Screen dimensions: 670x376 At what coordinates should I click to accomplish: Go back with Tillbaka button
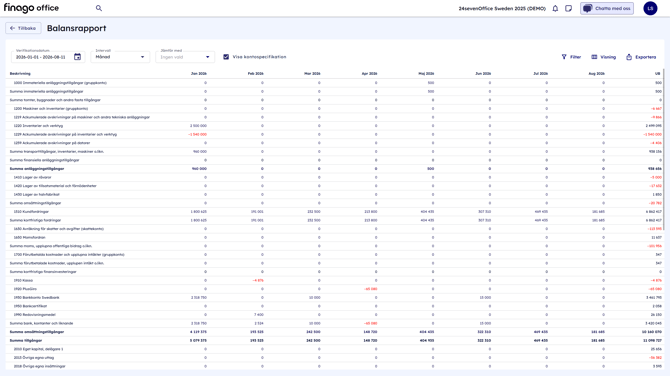coord(23,28)
